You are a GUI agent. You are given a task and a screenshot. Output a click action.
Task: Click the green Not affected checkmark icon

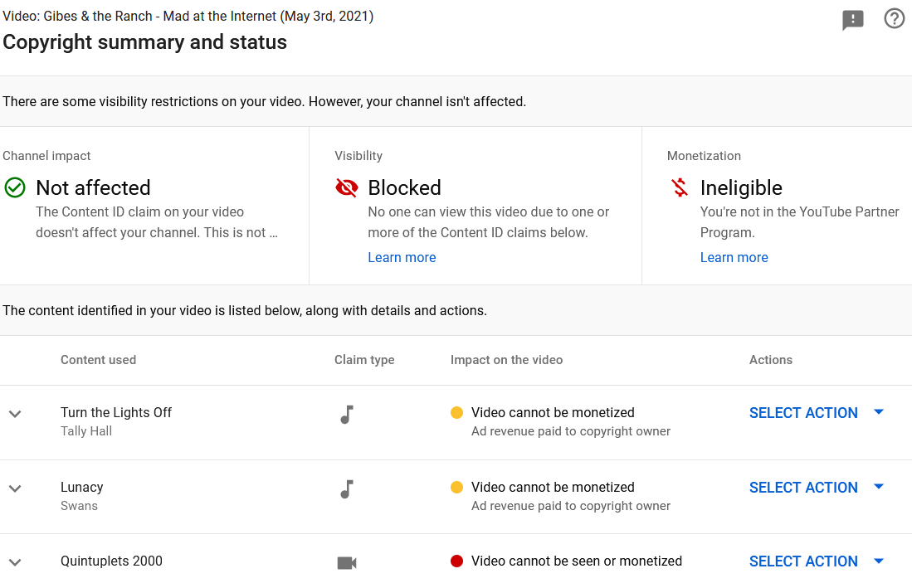[x=15, y=187]
